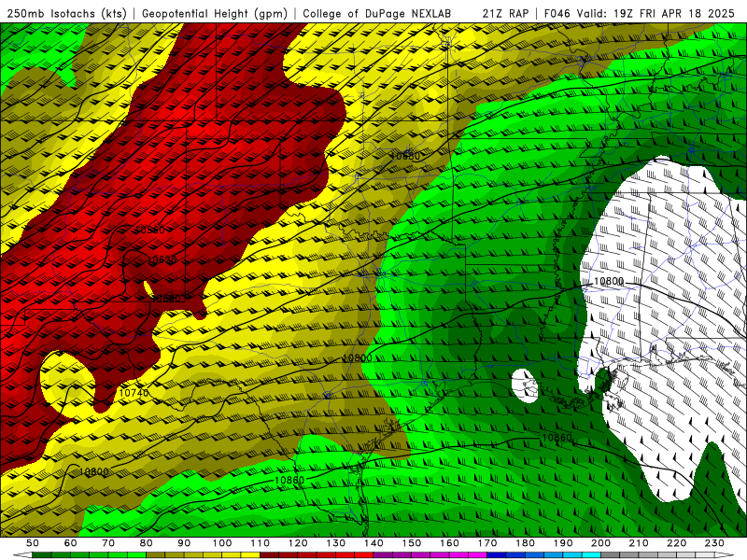Click the 90 kt color scale label

coord(184,543)
